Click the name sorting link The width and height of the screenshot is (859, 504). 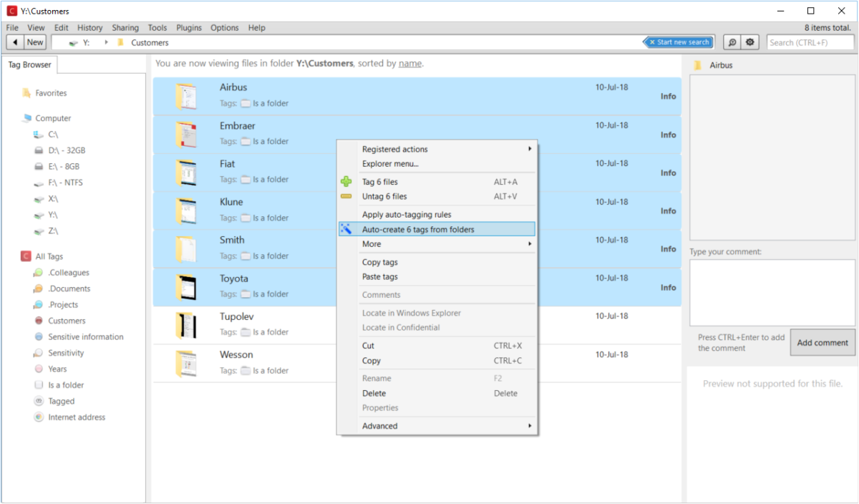click(x=409, y=63)
